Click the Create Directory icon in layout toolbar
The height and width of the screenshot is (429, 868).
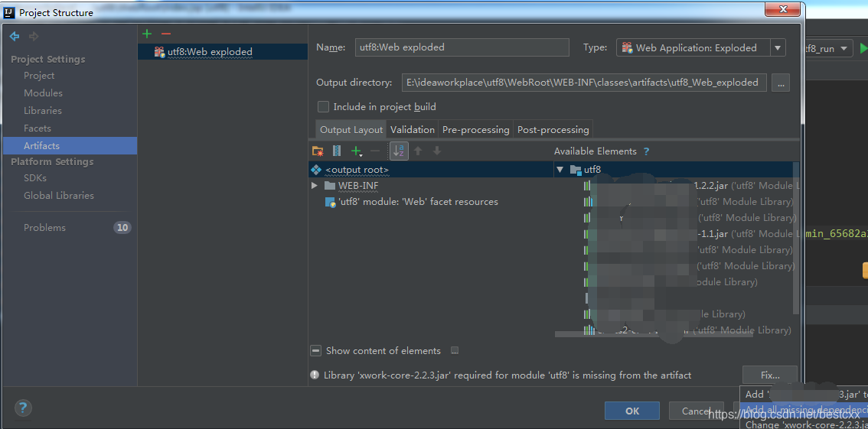pos(318,151)
